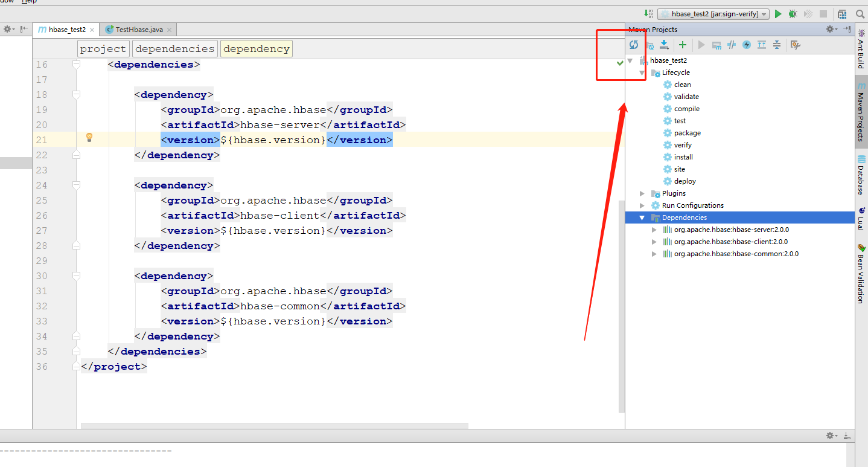Viewport: 868px width, 467px height.
Task: Open Bean Validation side tool window
Action: [x=861, y=273]
